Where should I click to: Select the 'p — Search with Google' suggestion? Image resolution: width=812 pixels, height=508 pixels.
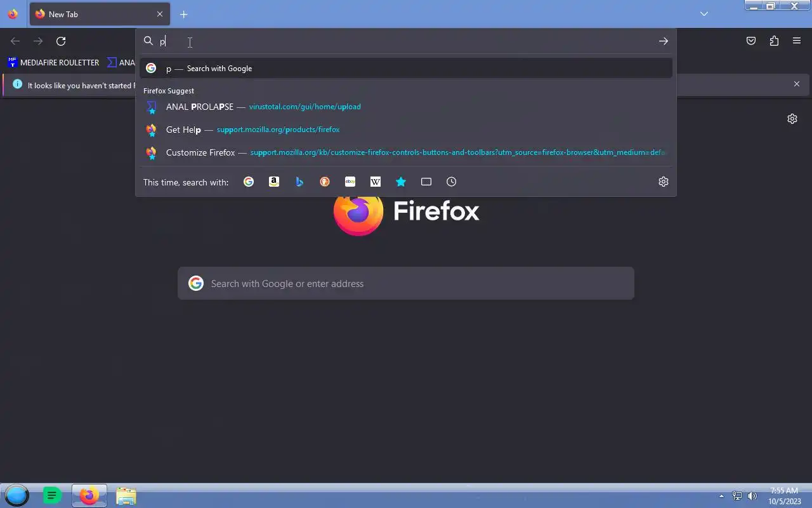pyautogui.click(x=406, y=69)
